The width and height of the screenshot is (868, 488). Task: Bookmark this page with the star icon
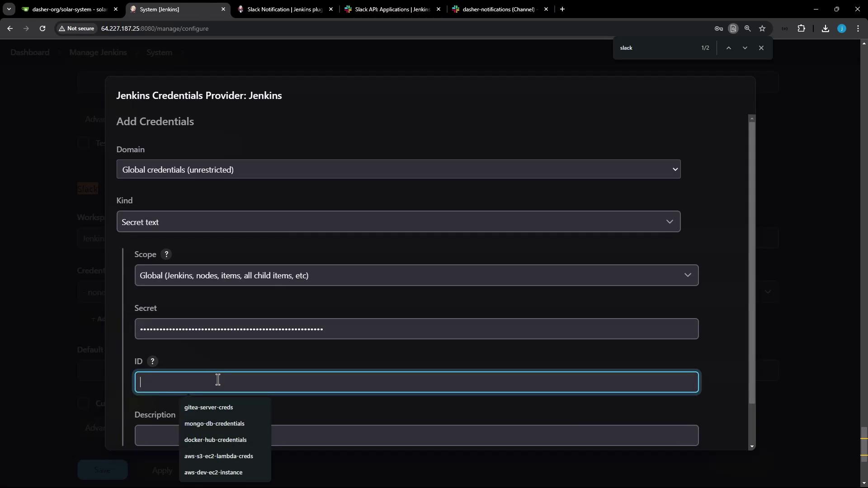click(762, 28)
